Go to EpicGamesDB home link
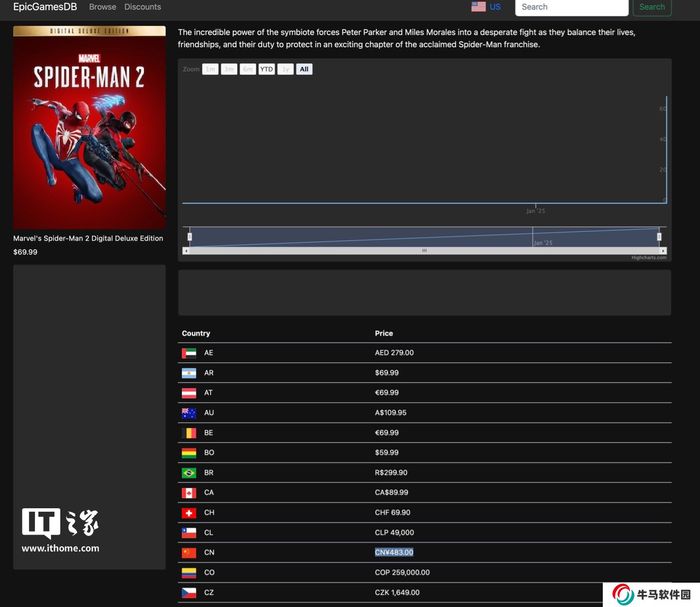Viewport: 700px width, 607px height. pyautogui.click(x=45, y=7)
